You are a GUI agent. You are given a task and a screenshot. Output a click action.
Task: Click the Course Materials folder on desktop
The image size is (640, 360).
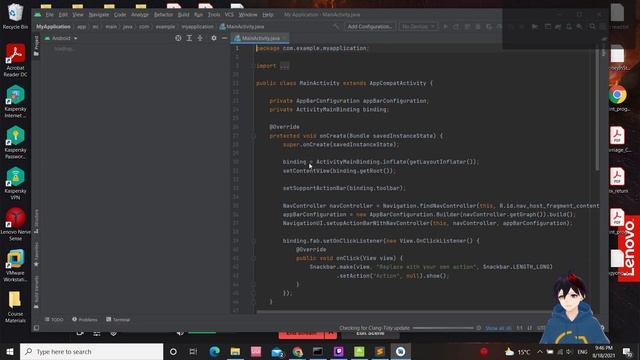point(16,307)
